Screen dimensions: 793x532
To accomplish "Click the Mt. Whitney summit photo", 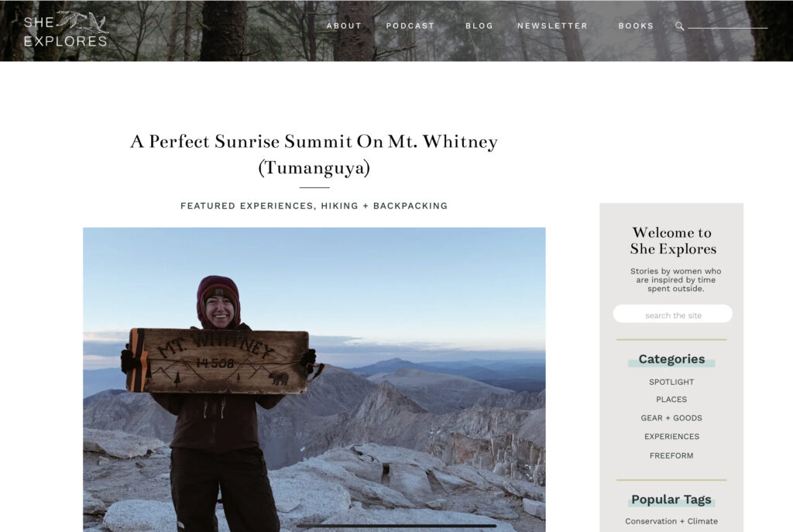I will (x=314, y=379).
